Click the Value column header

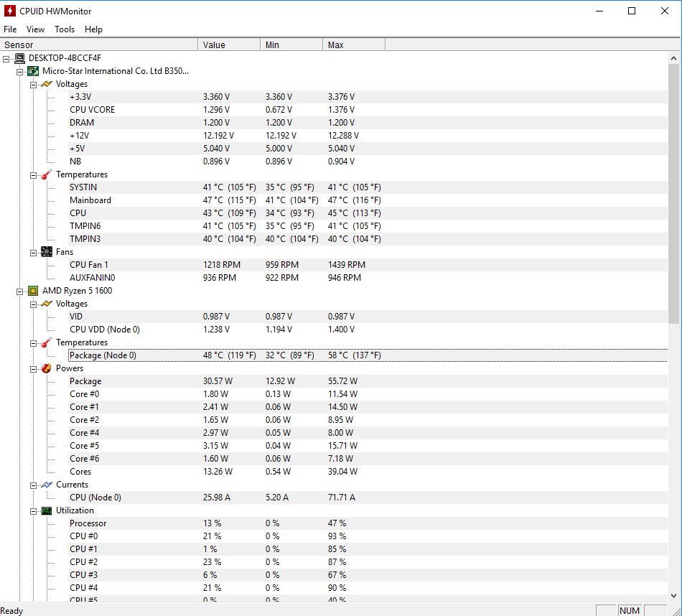tap(230, 45)
